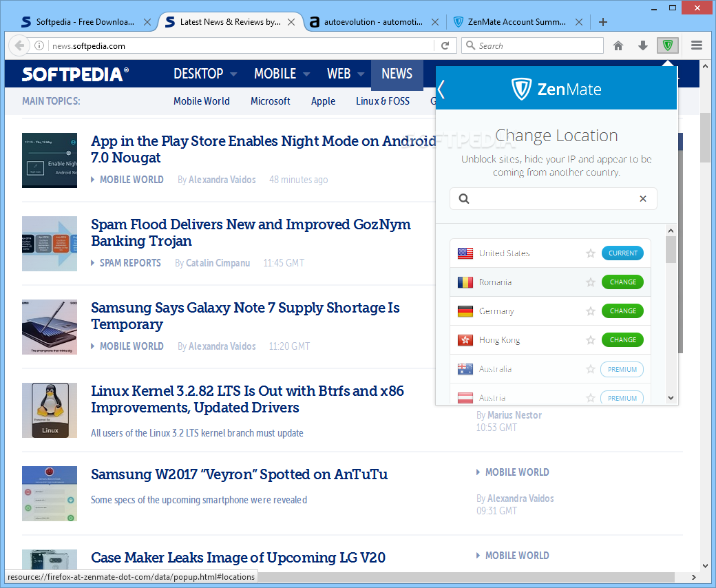This screenshot has height=588, width=716.
Task: Click the ZenMate logo in popup header
Action: [x=556, y=89]
